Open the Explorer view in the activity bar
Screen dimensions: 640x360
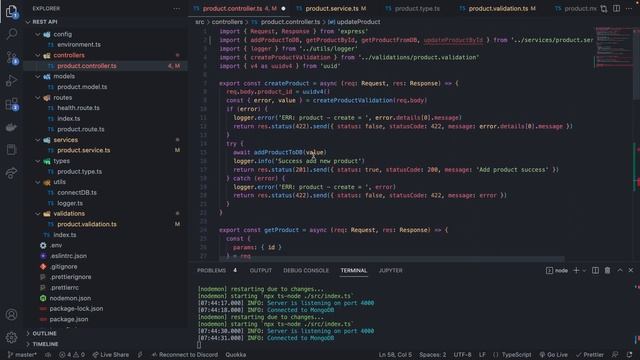tap(11, 11)
